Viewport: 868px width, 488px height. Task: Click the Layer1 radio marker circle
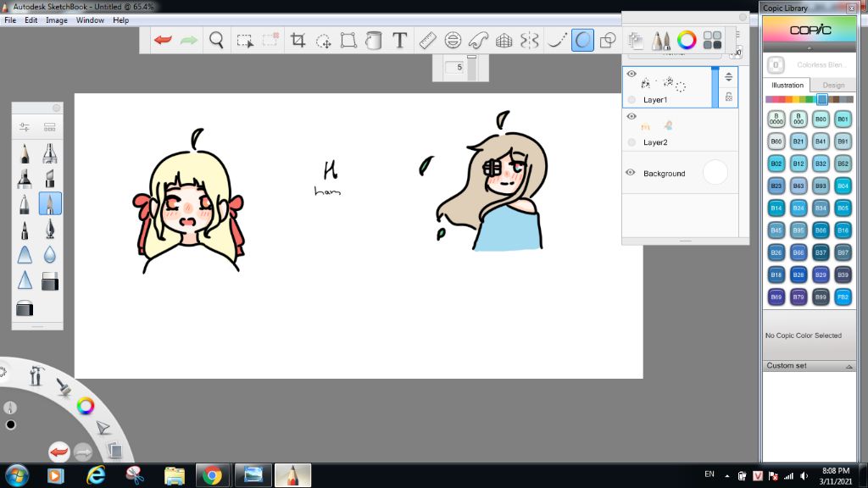pos(632,100)
